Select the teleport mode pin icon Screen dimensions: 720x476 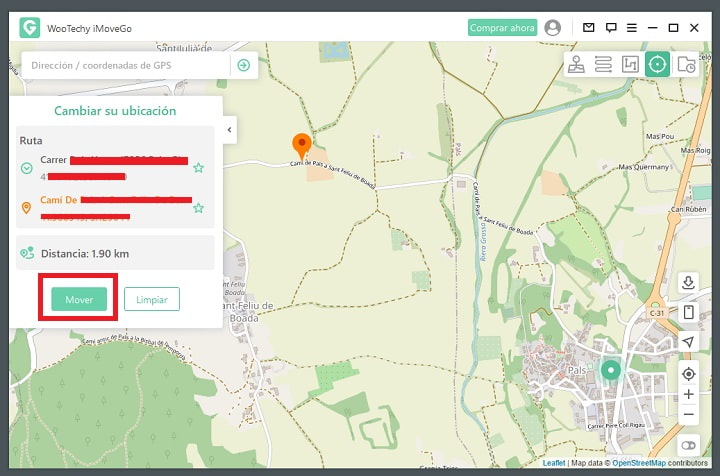tap(576, 64)
